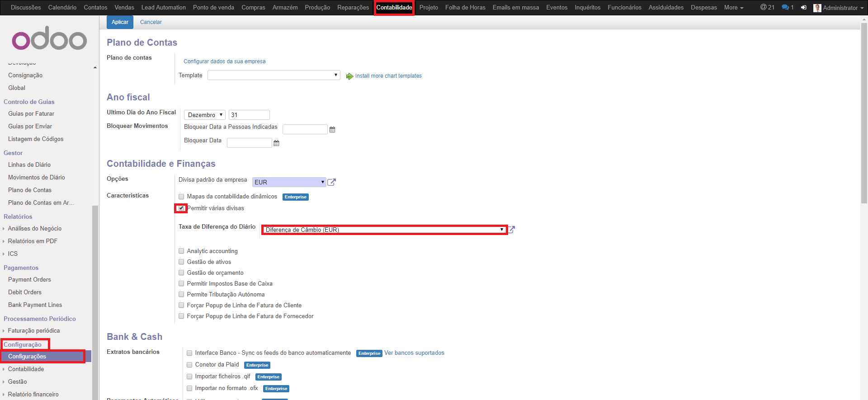Open the @ mentions inbox icon
This screenshot has height=400, width=868.
(767, 7)
